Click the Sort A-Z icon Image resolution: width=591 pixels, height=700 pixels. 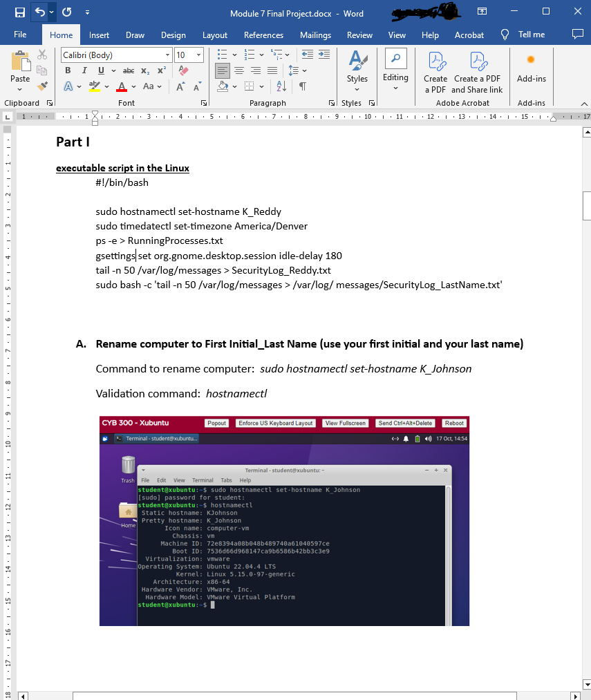281,86
